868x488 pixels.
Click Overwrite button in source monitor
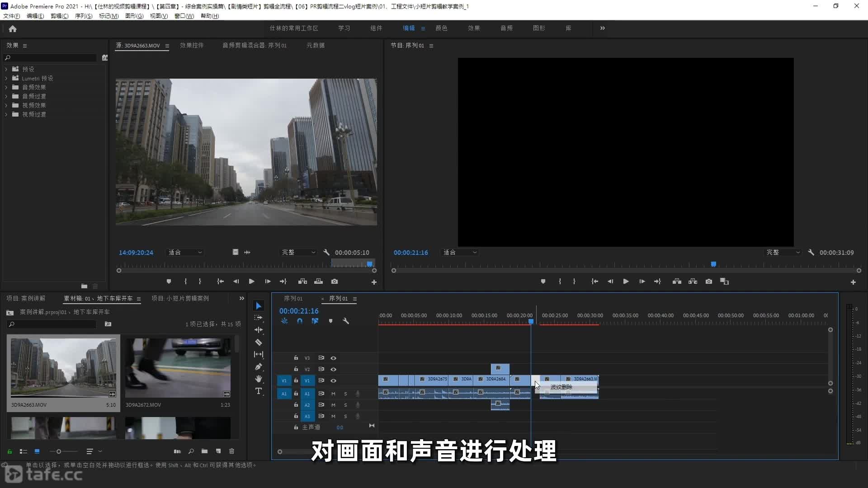(319, 281)
